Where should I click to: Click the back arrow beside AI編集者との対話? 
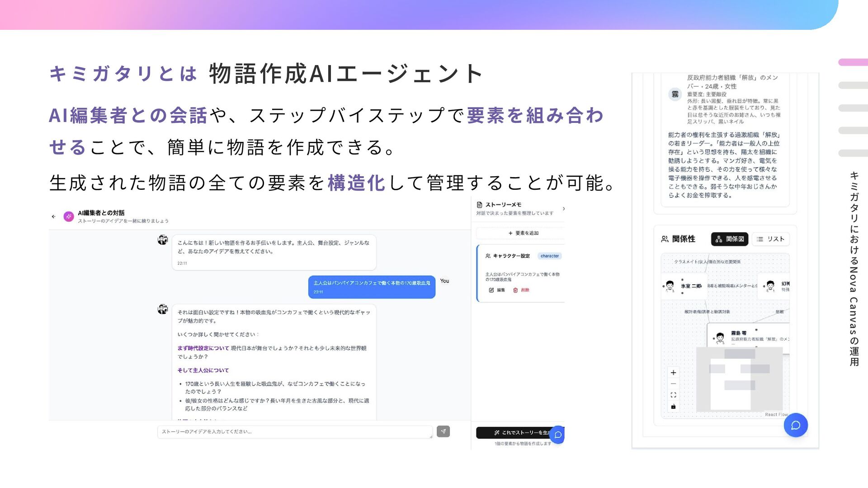point(54,216)
